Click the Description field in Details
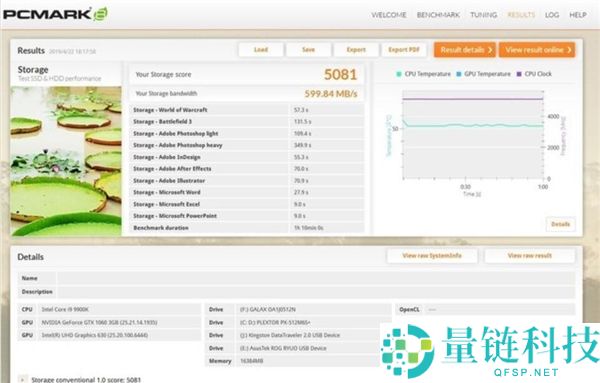600x383 pixels. [316, 292]
